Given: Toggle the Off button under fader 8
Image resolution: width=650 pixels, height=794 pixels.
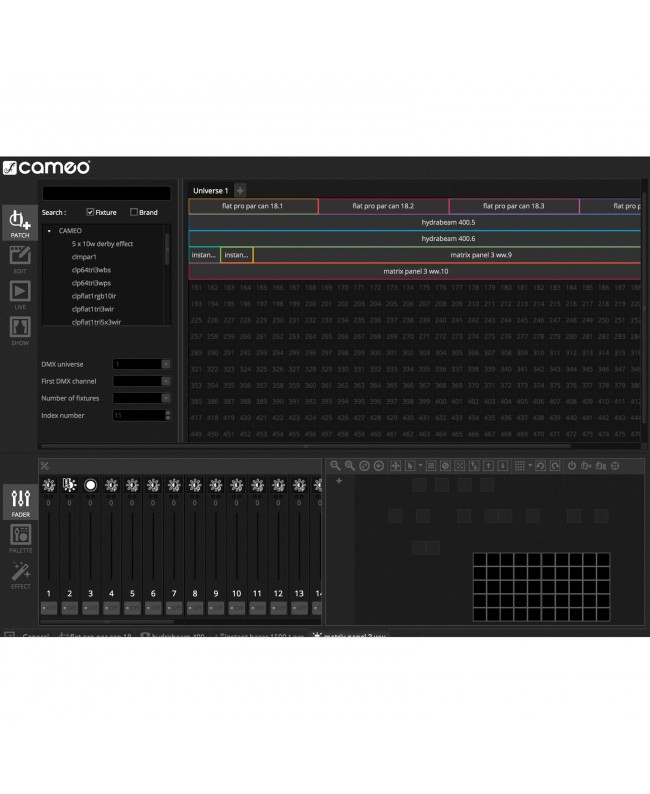Looking at the screenshot, I should [x=195, y=608].
